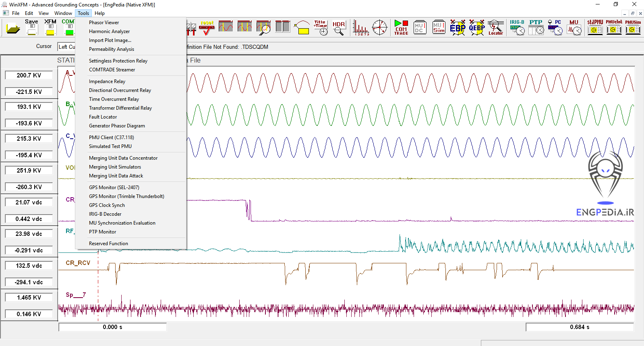
Task: Click the PMUclnt icon
Action: [x=614, y=27]
